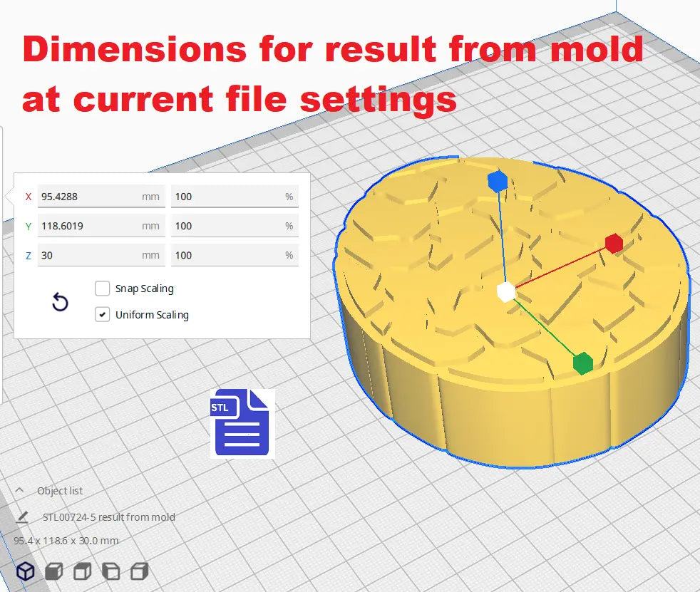Viewport: 700px width, 592px height.
Task: Uncheck the Uniform Scaling checkbox
Action: click(102, 314)
